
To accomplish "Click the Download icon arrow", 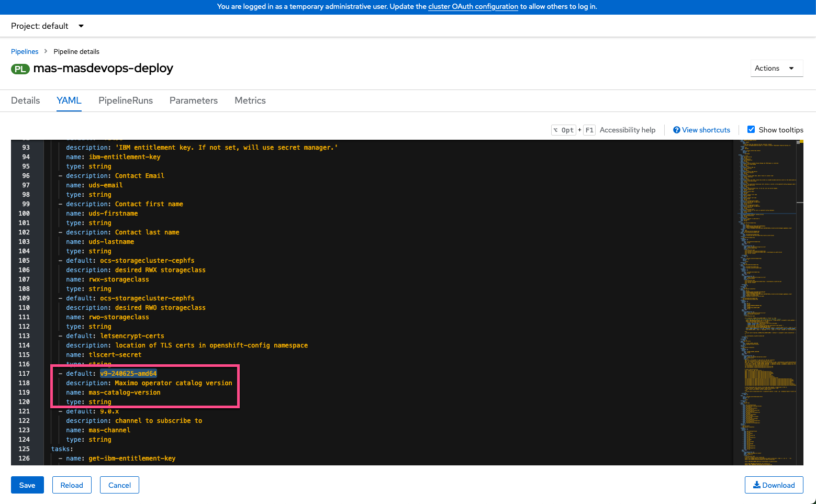I will coord(757,485).
